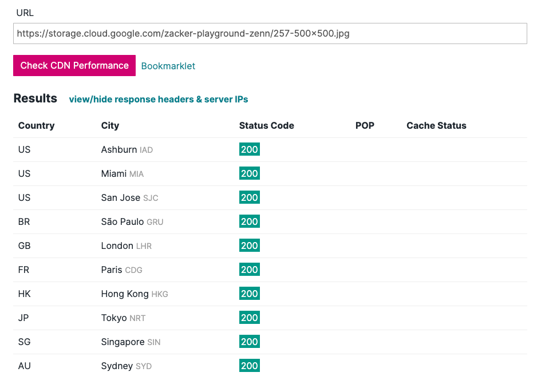Screen dimensions: 545x392
Task: Select the Tokyo NRT city cell
Action: (124, 318)
